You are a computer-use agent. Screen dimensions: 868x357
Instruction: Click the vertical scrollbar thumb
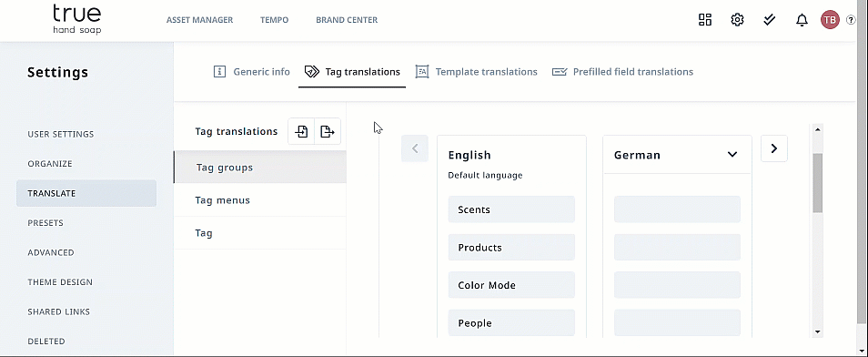(x=818, y=183)
